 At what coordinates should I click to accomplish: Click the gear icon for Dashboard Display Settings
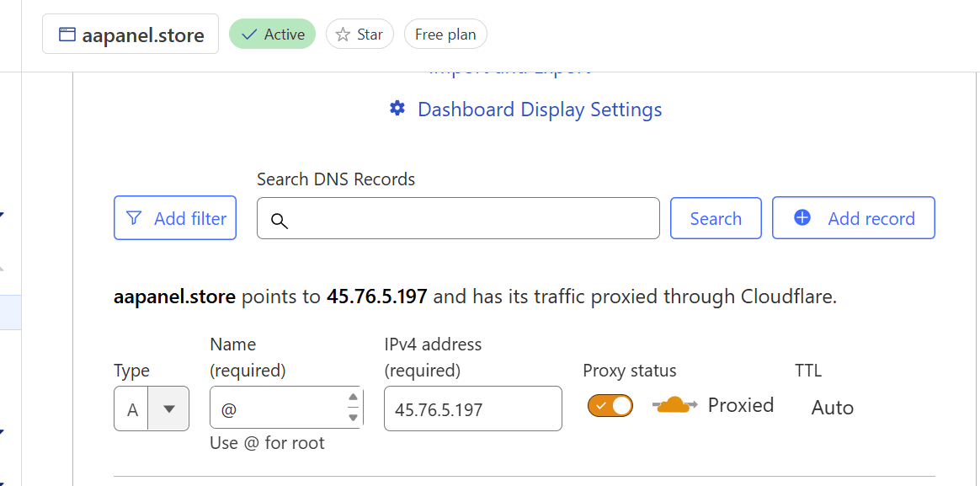(397, 109)
